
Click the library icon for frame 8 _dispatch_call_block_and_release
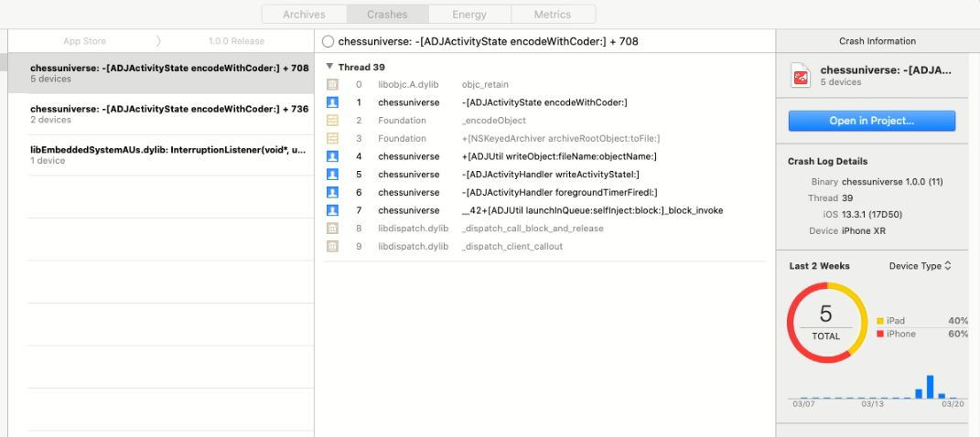click(x=332, y=229)
